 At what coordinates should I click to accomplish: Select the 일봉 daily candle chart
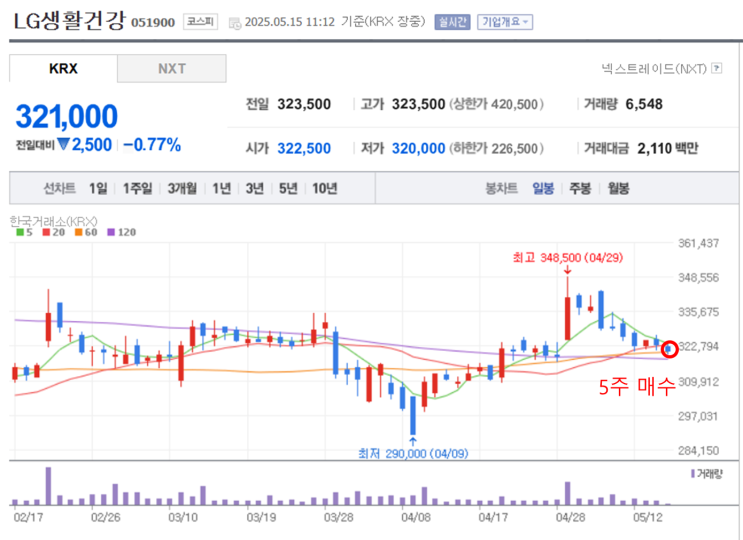pos(543,189)
